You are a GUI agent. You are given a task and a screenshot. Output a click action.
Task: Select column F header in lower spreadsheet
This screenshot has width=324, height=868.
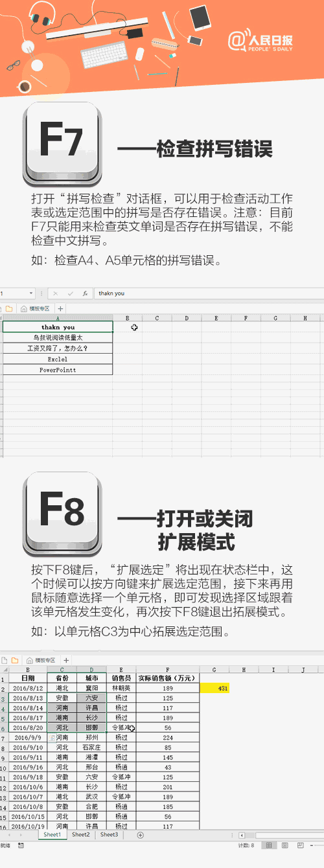click(x=167, y=669)
